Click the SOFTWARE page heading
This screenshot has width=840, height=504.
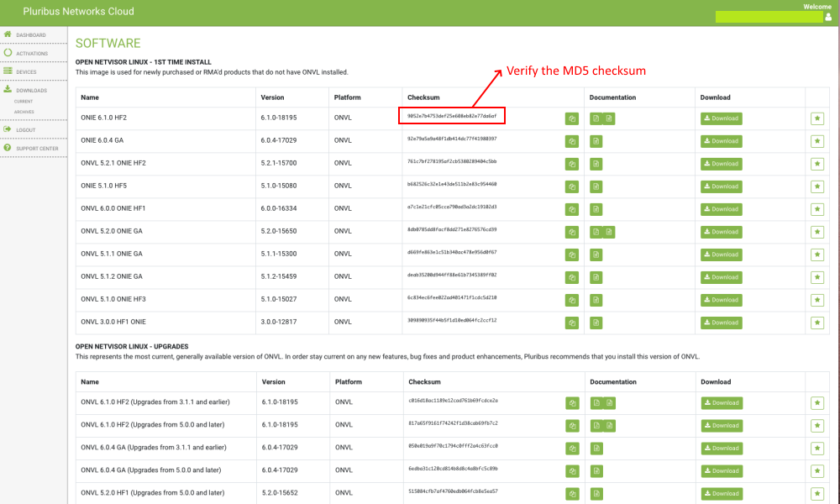click(x=108, y=44)
